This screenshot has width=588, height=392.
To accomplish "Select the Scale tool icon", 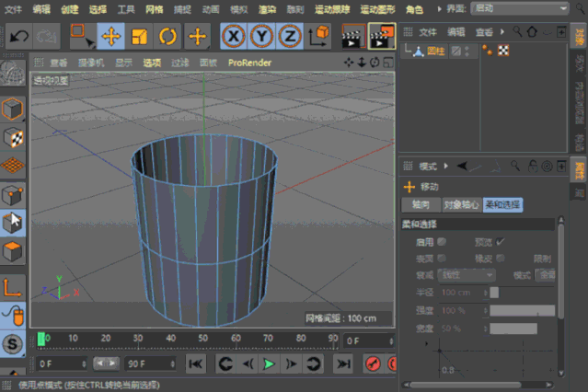I will point(140,37).
